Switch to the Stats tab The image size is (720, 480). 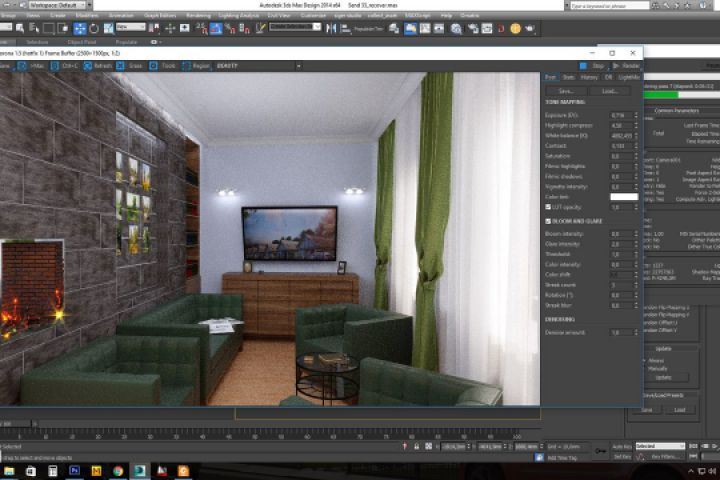[568, 78]
